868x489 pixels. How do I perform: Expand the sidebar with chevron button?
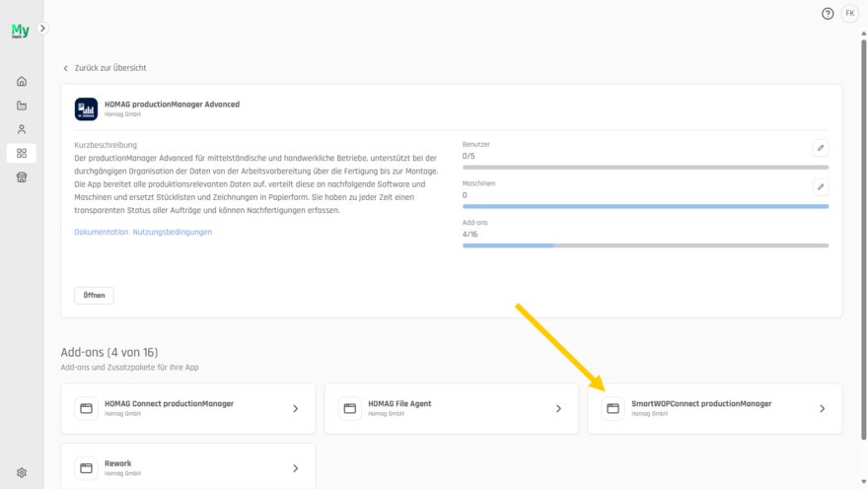42,29
